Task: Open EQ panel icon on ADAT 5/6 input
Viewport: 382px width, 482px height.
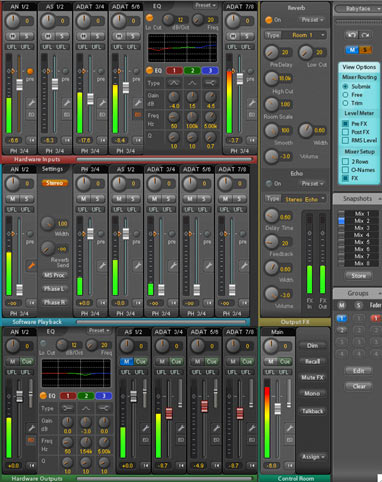Action: click(x=138, y=115)
